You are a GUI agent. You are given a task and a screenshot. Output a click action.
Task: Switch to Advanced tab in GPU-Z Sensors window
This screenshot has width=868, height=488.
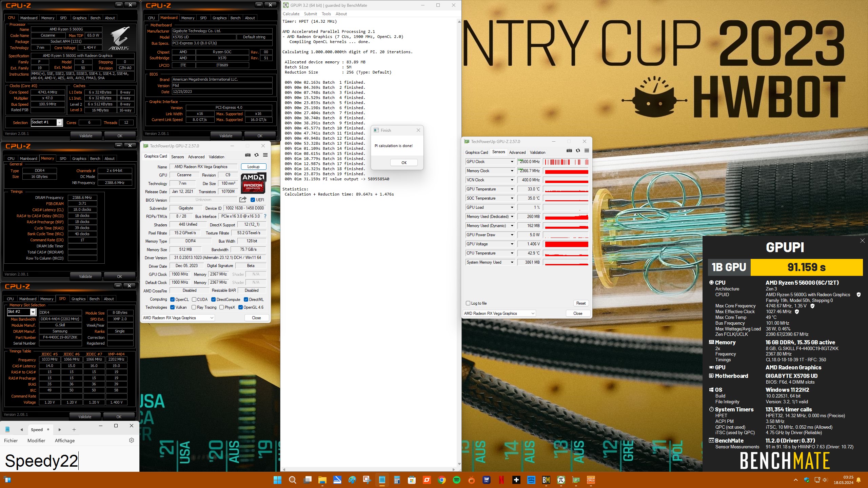click(517, 152)
